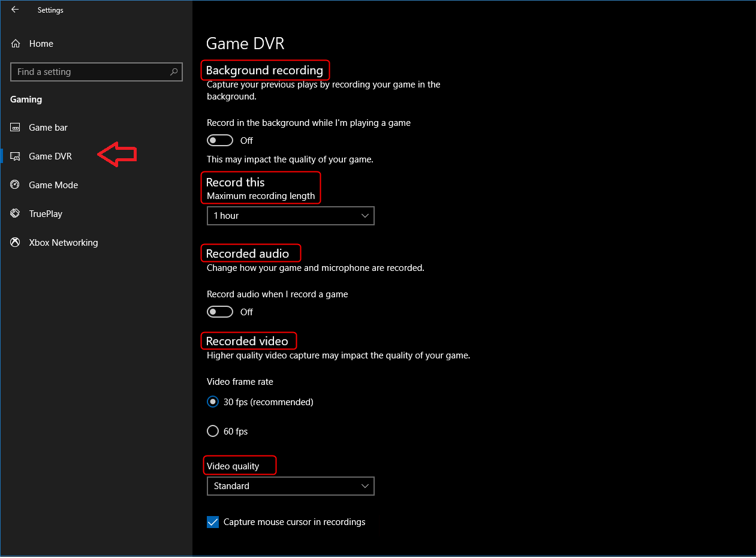756x558 pixels.
Task: Click the Xbox Networking logo icon
Action: [x=16, y=243]
